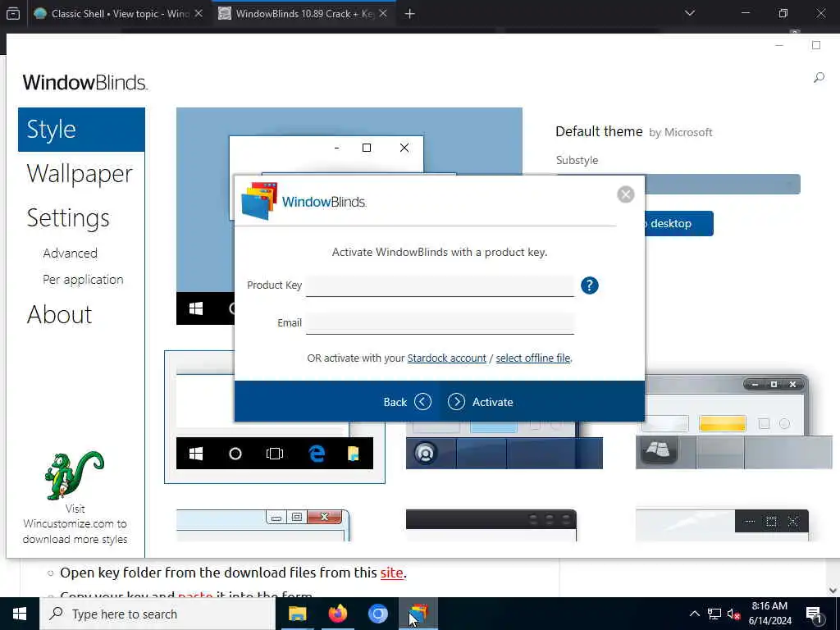
Task: Expand the Substyle dropdown
Action: pos(678,184)
